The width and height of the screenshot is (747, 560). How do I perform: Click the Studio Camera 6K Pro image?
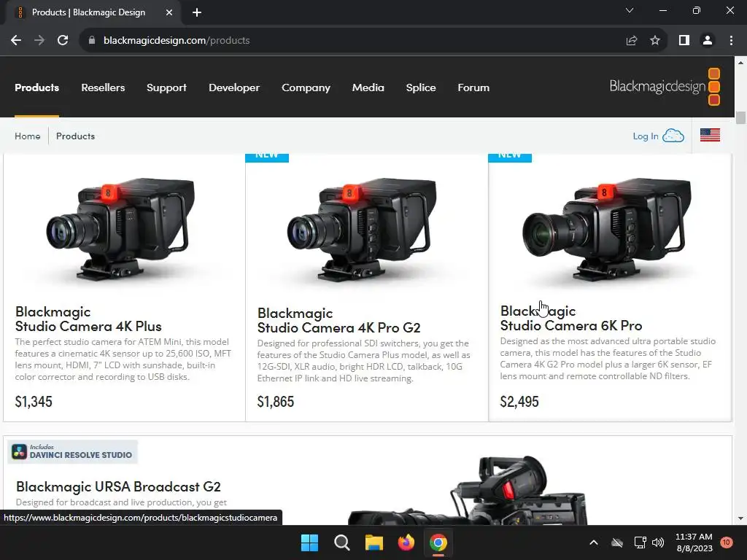point(607,230)
